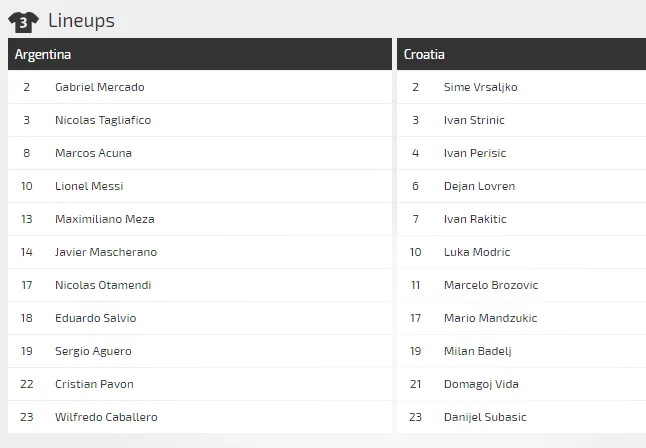This screenshot has width=646, height=448.
Task: Open the Javier Mascherano entry
Action: (x=105, y=252)
